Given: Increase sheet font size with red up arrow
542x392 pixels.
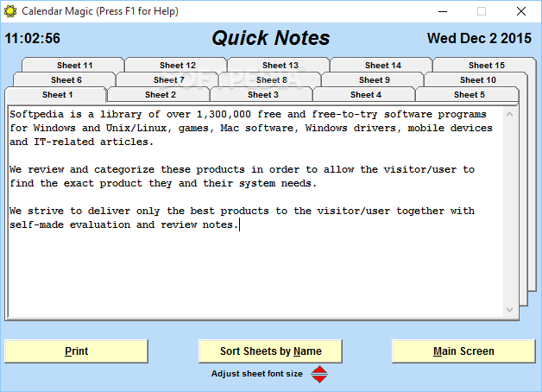Looking at the screenshot, I should 319,370.
